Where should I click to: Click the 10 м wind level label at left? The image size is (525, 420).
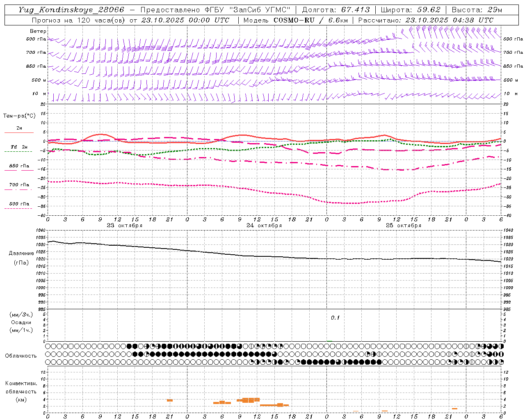[x=40, y=94]
